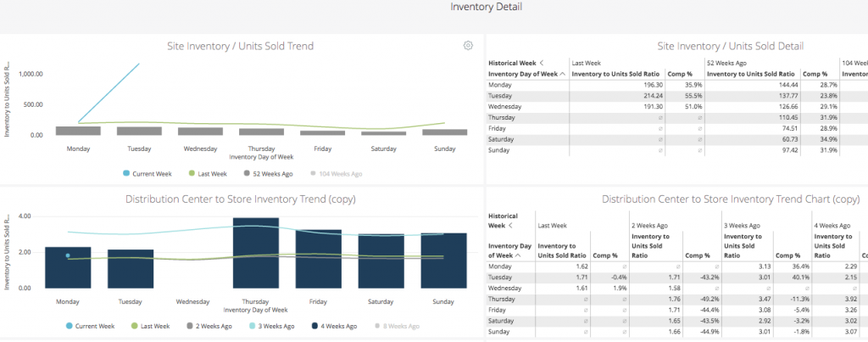The width and height of the screenshot is (868, 342).
Task: Toggle Last Week legend in Distribution Center chart
Action: click(151, 326)
